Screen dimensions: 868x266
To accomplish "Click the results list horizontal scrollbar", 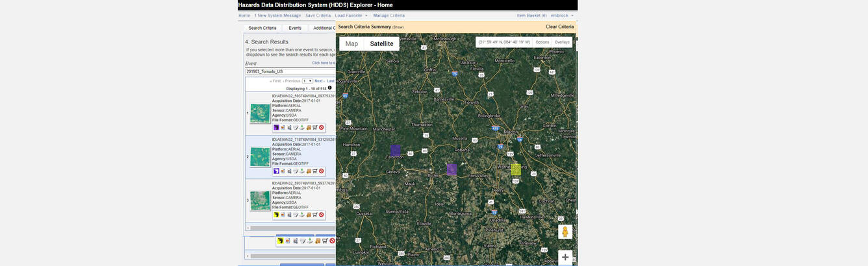I will pos(292,228).
